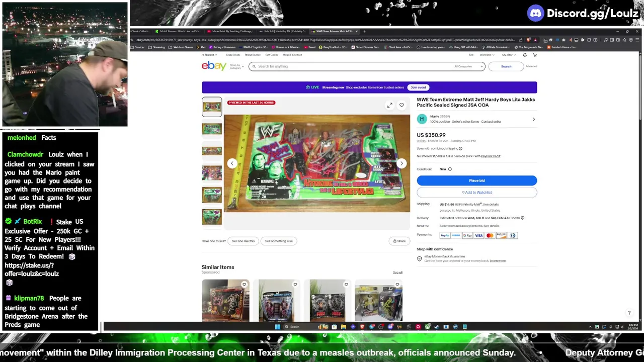Open All Categories search dropdown
The width and height of the screenshot is (644, 362).
[468, 66]
